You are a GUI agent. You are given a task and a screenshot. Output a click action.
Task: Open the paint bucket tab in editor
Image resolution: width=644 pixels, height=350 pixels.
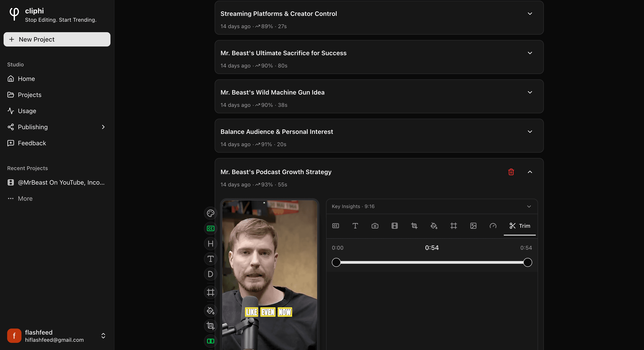[x=434, y=226]
